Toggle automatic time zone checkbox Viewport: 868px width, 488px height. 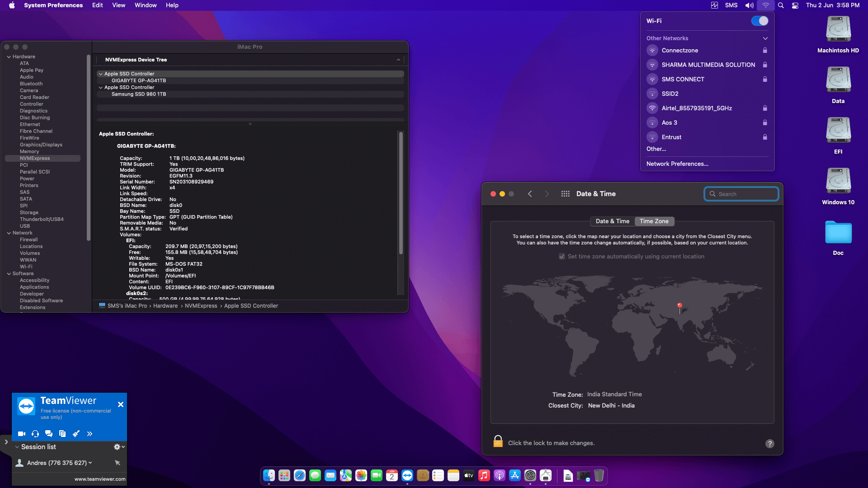[x=562, y=257]
